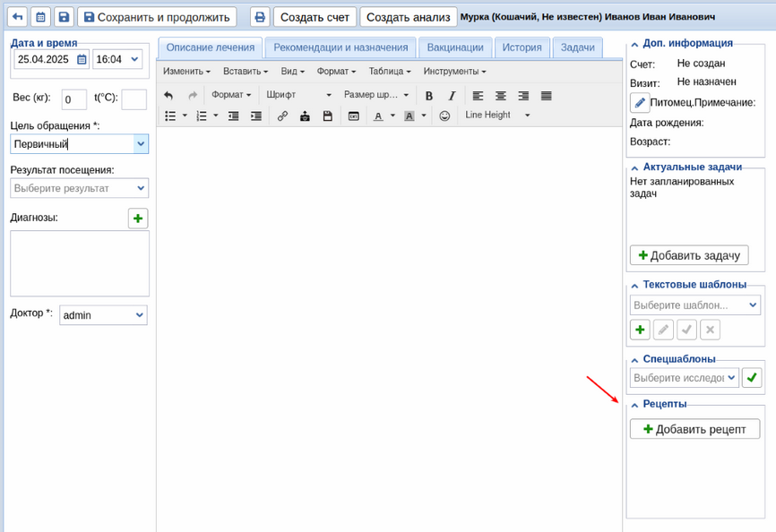Open the Доктор admin dropdown
The height and width of the screenshot is (532, 776).
pos(103,315)
